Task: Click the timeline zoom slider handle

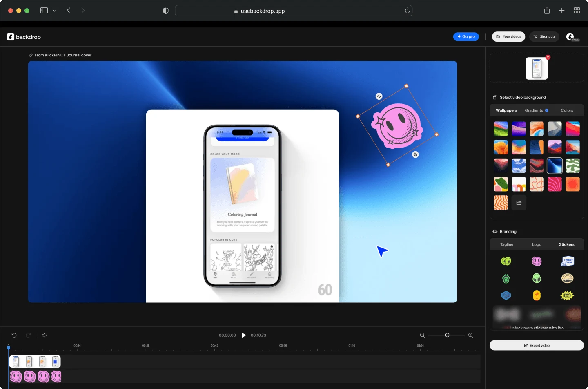Action: 447,335
